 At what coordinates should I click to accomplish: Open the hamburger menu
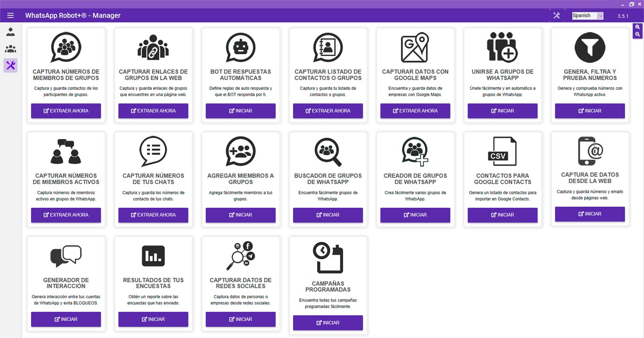[10, 15]
